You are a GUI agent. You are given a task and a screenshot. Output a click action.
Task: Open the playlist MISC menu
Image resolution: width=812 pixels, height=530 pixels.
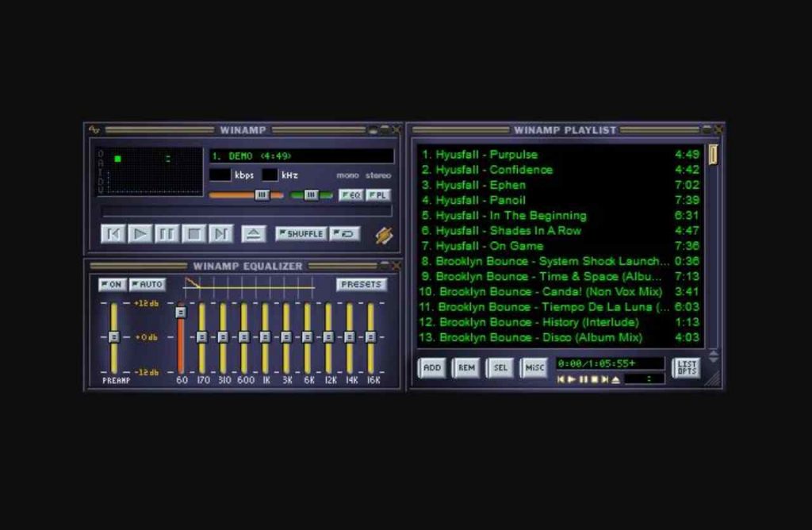tap(534, 368)
